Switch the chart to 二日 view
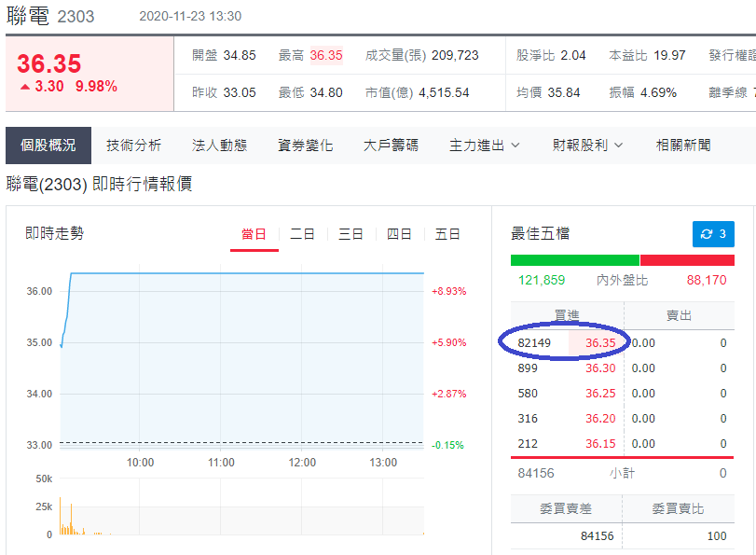This screenshot has width=756, height=555. 302,234
